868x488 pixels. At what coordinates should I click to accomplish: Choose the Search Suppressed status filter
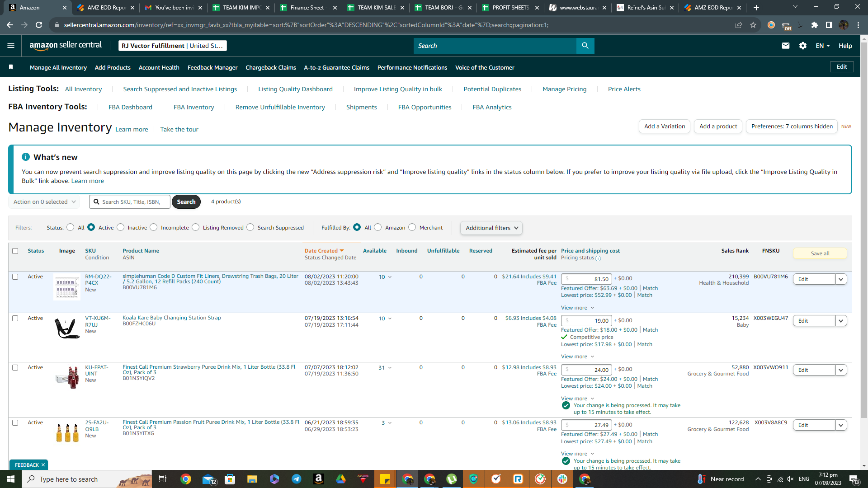[250, 227]
